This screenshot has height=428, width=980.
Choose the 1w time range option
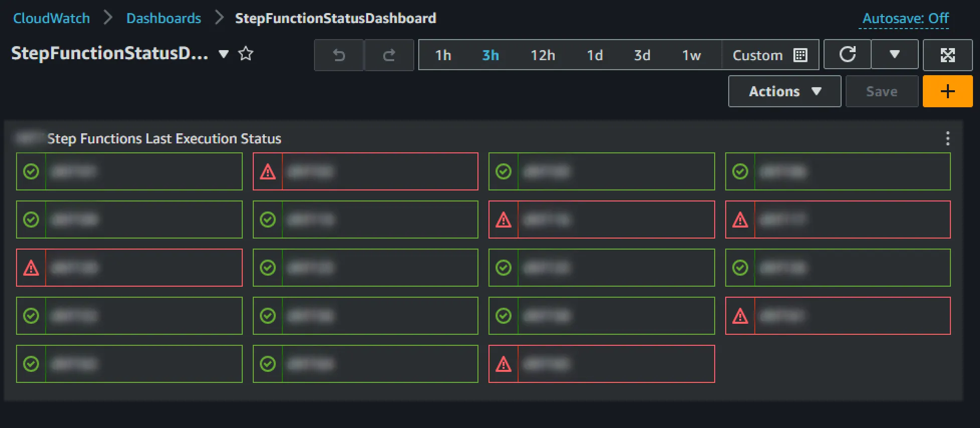click(x=691, y=55)
